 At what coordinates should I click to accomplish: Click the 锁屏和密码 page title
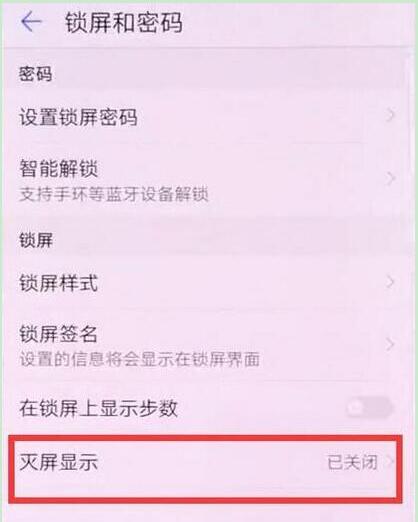124,22
